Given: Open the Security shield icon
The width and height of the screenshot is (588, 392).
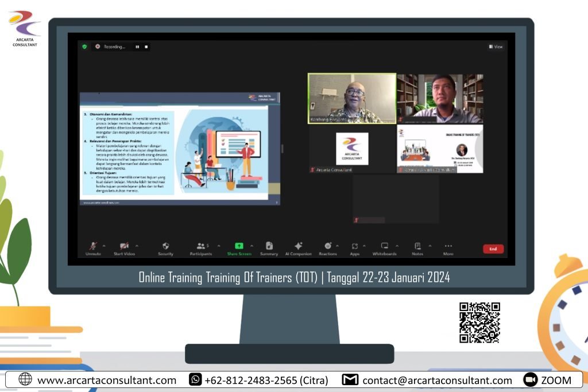Looking at the screenshot, I should 165,246.
